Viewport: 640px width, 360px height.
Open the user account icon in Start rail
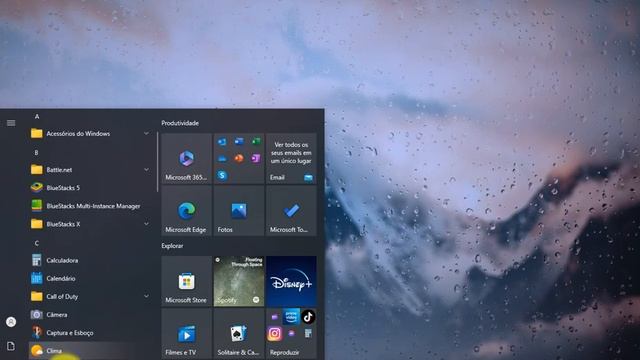[x=11, y=322]
